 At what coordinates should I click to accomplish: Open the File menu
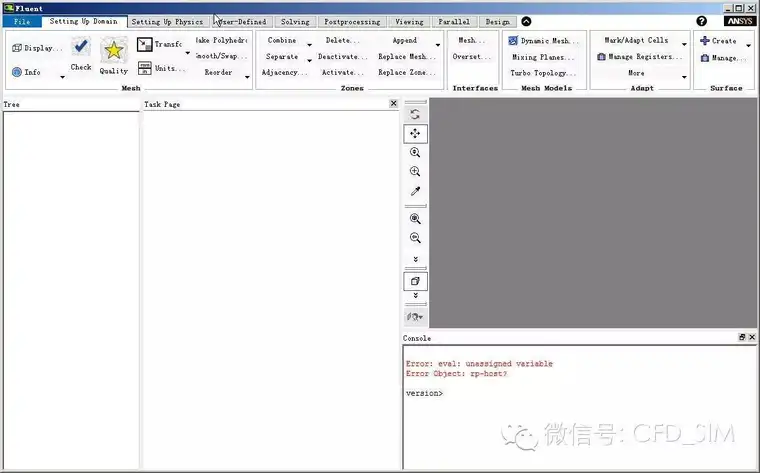[x=22, y=21]
